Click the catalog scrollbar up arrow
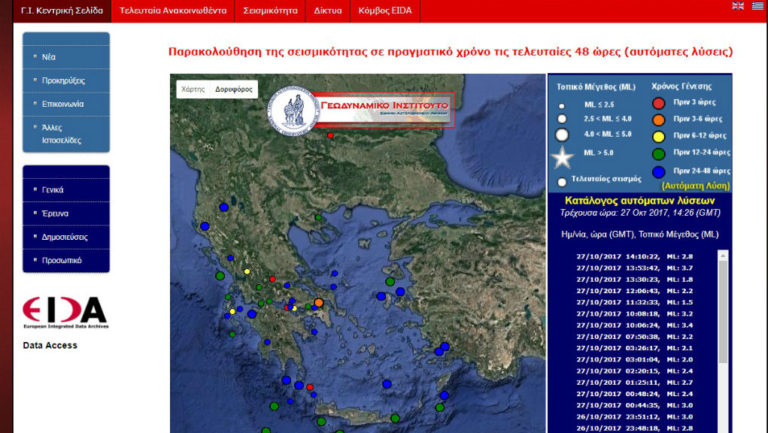Image resolution: width=768 pixels, height=433 pixels. [723, 255]
